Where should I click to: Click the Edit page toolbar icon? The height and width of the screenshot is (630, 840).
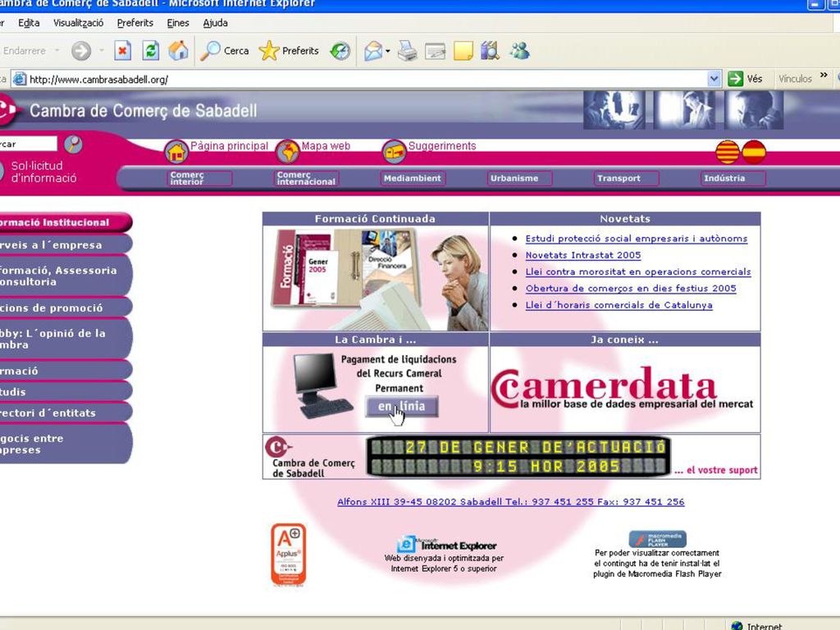435,52
